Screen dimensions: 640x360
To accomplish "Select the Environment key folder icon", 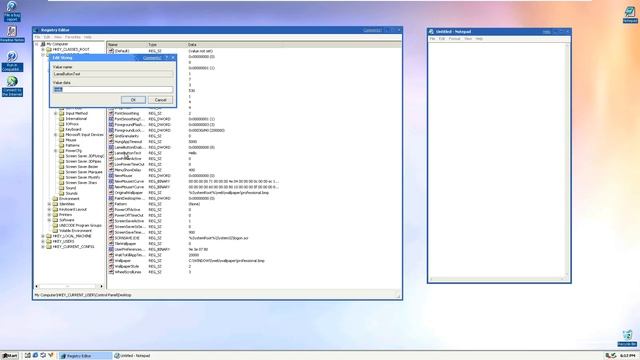I will (55, 198).
